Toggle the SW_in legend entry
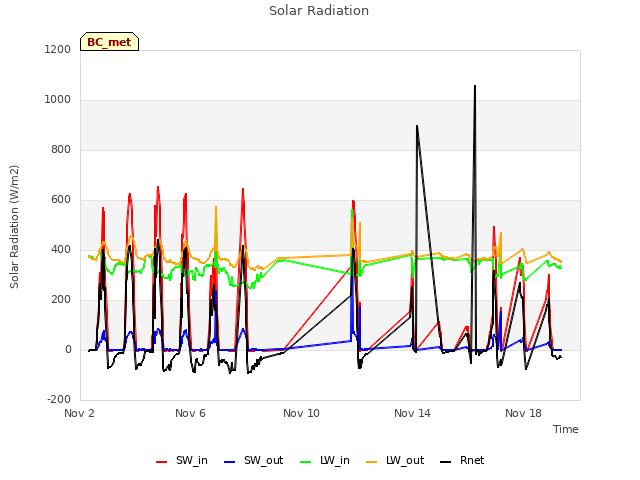Screen dimensions: 640x480 (x=182, y=460)
